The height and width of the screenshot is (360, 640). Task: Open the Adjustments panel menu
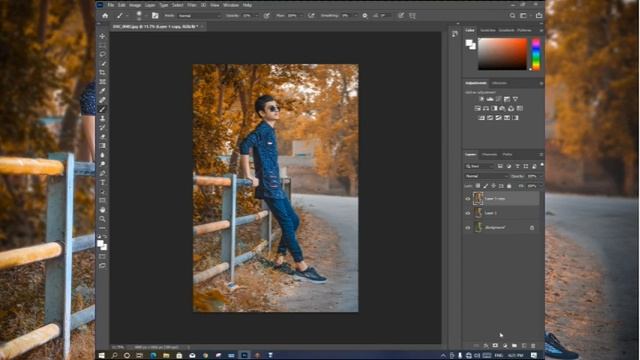[x=541, y=83]
